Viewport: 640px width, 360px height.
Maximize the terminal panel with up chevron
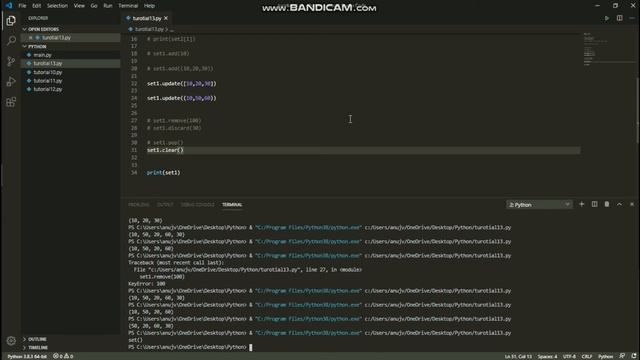pos(619,204)
